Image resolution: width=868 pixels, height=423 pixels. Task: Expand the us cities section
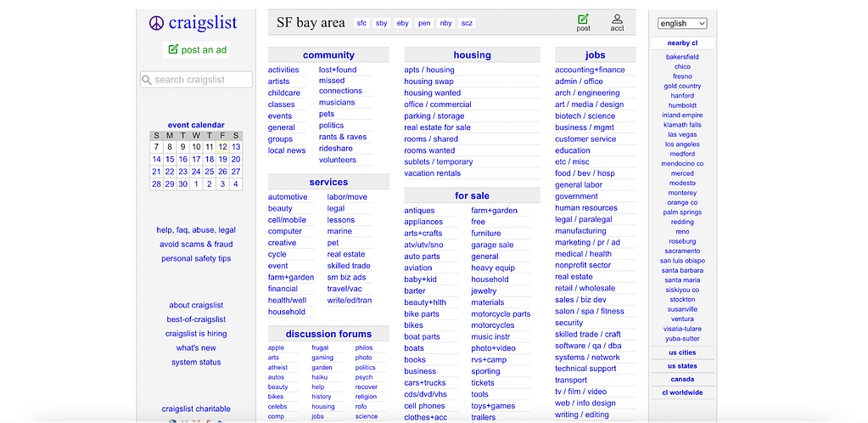pyautogui.click(x=682, y=352)
